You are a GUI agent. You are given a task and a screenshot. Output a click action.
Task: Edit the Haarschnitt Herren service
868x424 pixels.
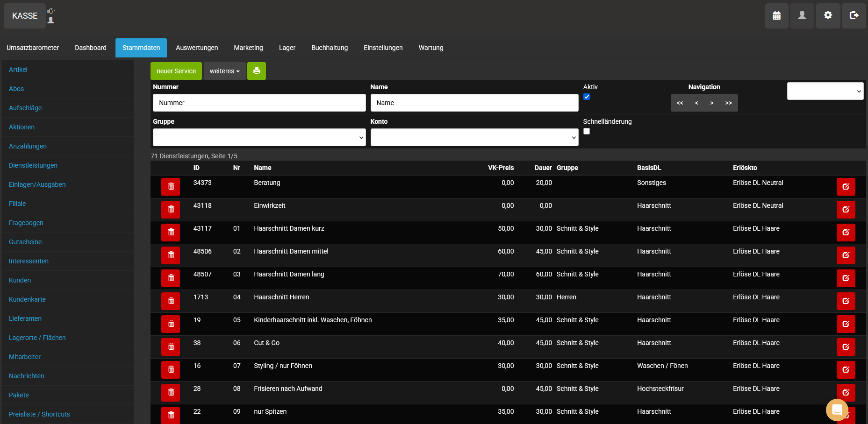tap(846, 301)
